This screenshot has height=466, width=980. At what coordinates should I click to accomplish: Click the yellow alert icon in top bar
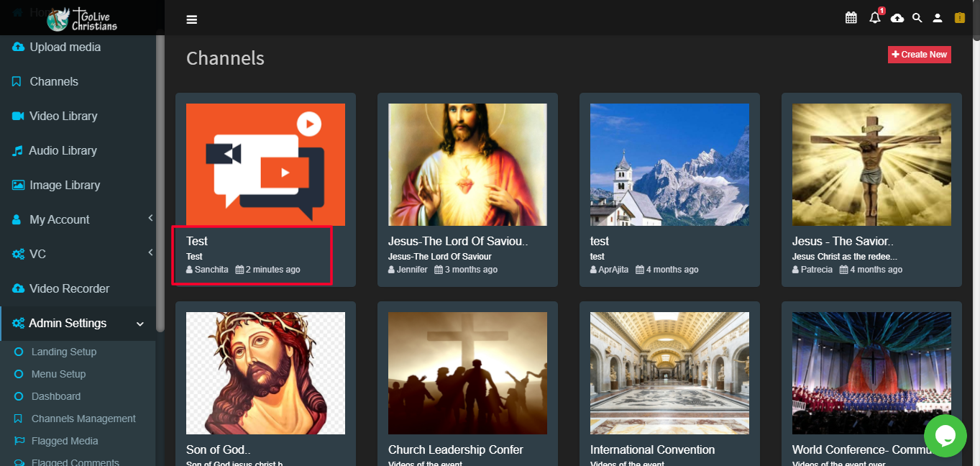pyautogui.click(x=960, y=18)
